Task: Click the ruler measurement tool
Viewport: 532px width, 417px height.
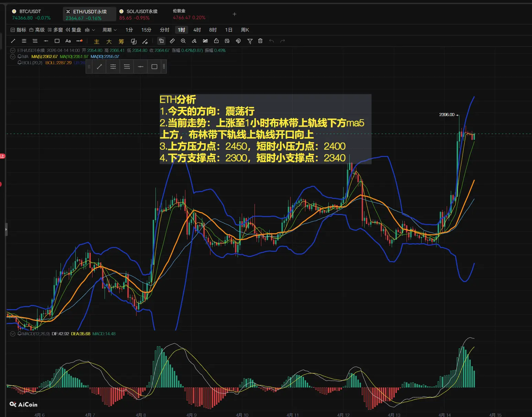Action: 172,41
